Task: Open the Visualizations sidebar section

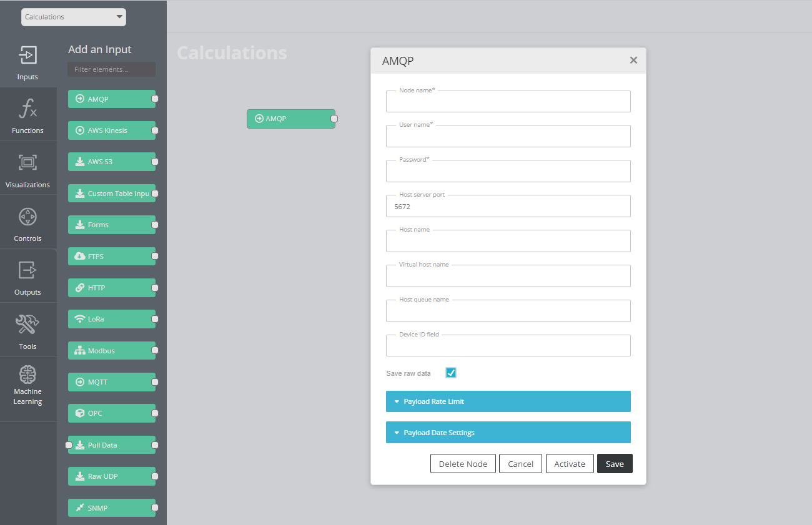Action: [28, 169]
